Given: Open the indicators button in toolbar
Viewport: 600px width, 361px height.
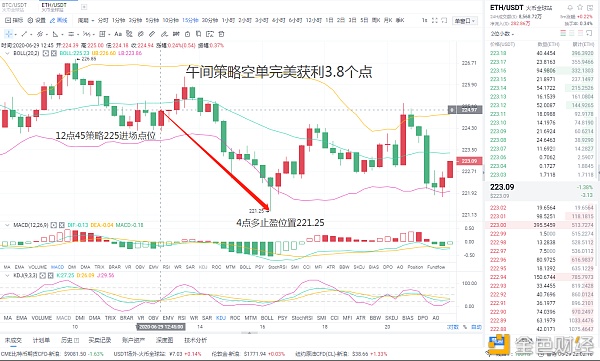Looking at the screenshot, I should [x=14, y=20].
